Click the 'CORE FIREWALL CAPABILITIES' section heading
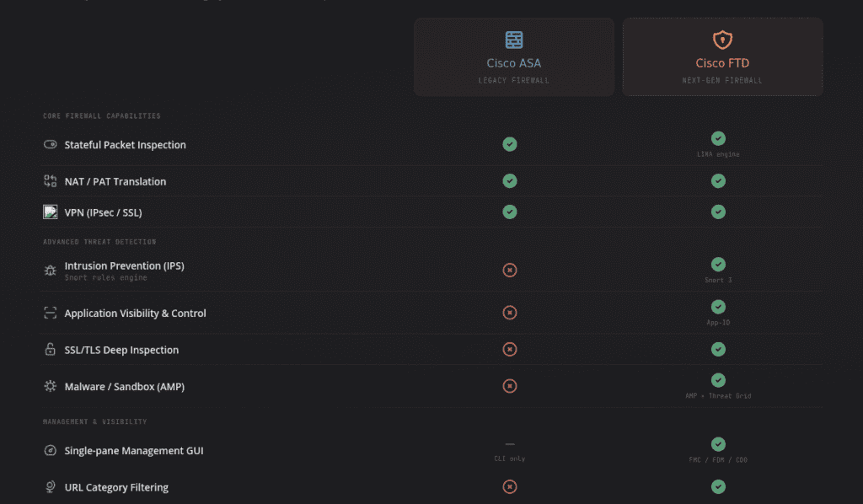Viewport: 863px width, 504px height. point(102,116)
